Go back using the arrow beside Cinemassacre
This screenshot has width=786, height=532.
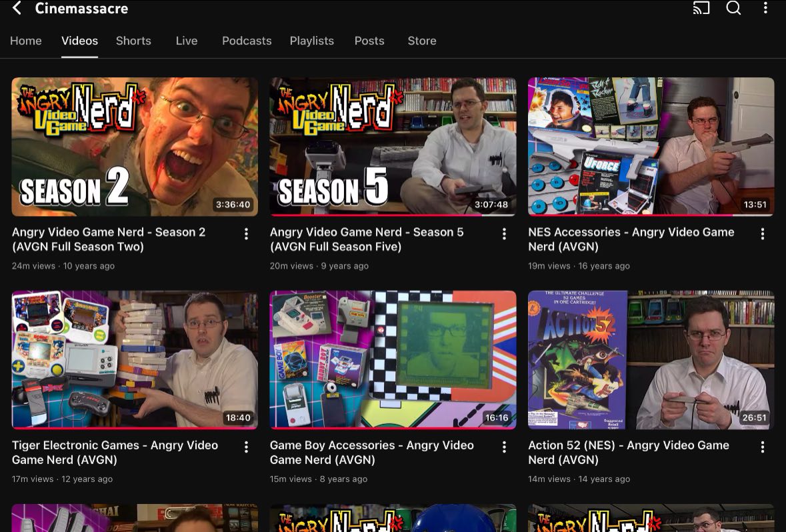[x=17, y=8]
